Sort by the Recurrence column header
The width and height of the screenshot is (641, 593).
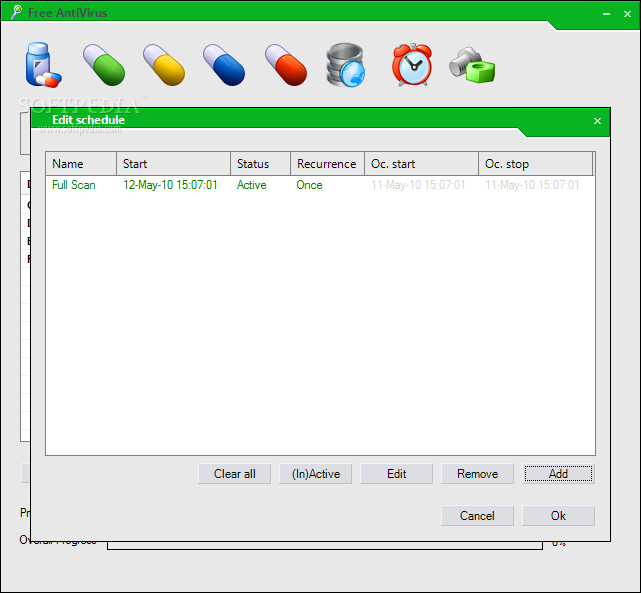click(x=327, y=164)
